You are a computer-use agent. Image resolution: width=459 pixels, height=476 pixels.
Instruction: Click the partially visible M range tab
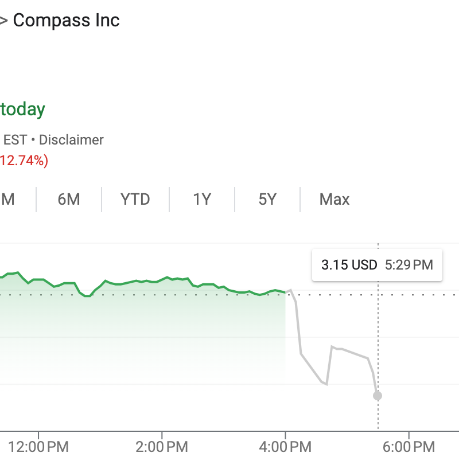[x=8, y=200]
